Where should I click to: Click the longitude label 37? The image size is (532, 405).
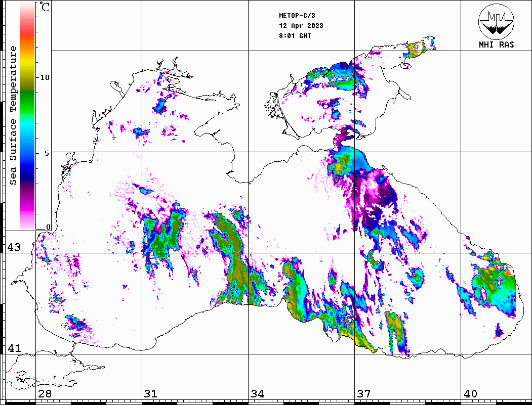[364, 394]
